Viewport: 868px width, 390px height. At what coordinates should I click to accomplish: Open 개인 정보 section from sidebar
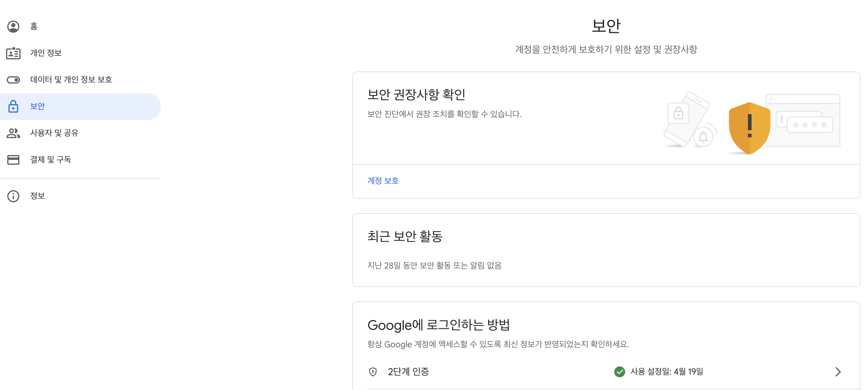[x=46, y=53]
